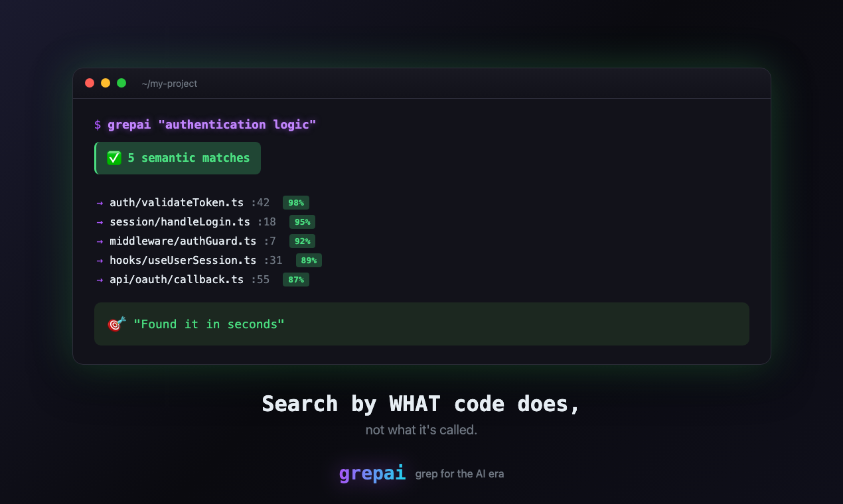
Task: Click the red close dot in terminal titlebar
Action: 90,83
